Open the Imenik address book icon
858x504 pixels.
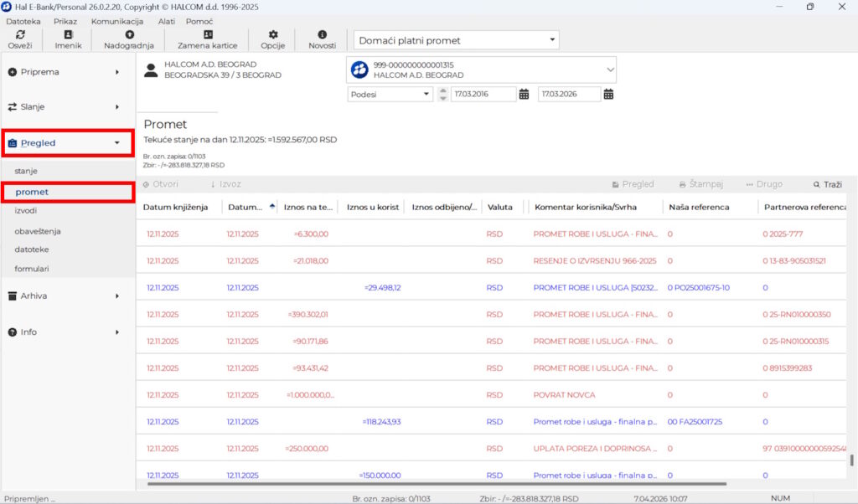pyautogui.click(x=68, y=35)
